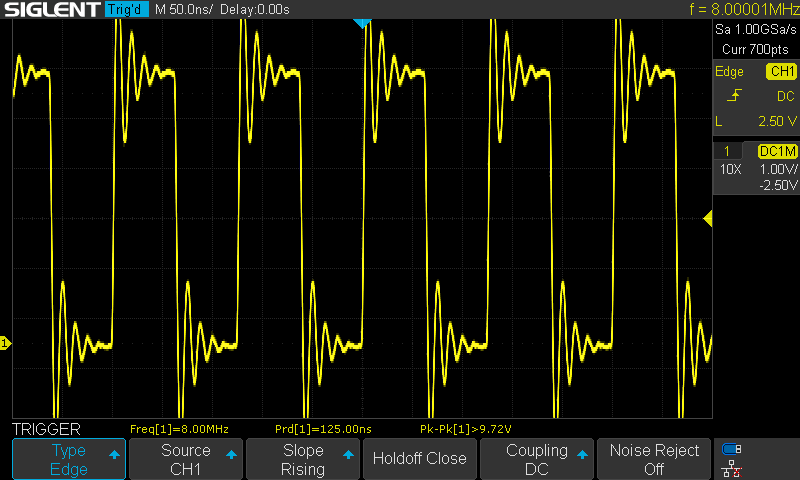The image size is (800, 480).
Task: Click the CH1 trigger source badge
Action: [782, 71]
